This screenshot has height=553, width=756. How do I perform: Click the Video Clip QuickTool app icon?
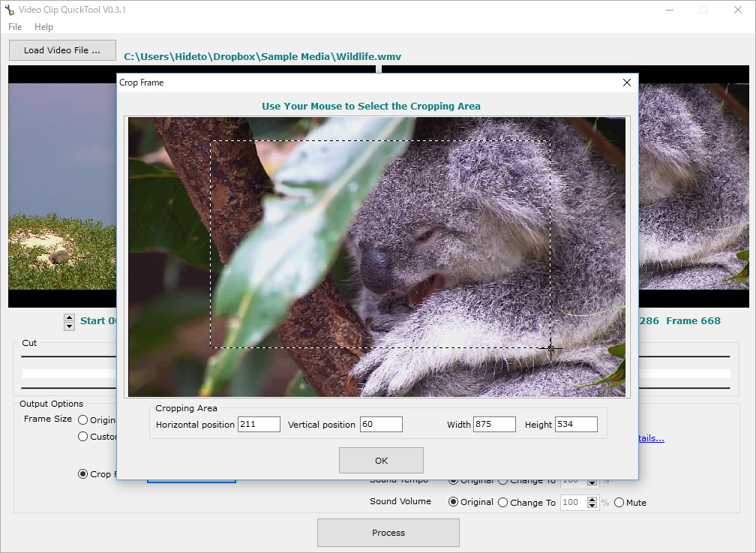[10, 10]
